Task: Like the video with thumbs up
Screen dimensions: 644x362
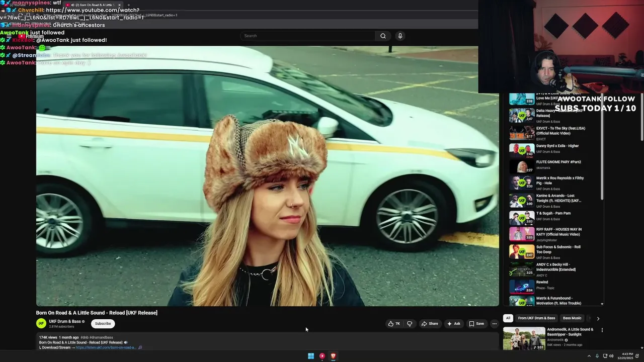Action: (394, 324)
